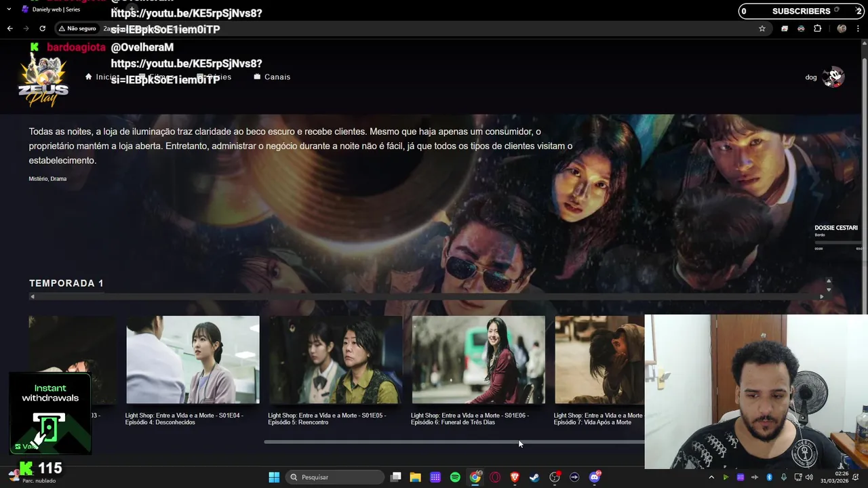The image size is (868, 488).
Task: Click the episode list horizontal scrollbar thumb
Action: pos(454,442)
